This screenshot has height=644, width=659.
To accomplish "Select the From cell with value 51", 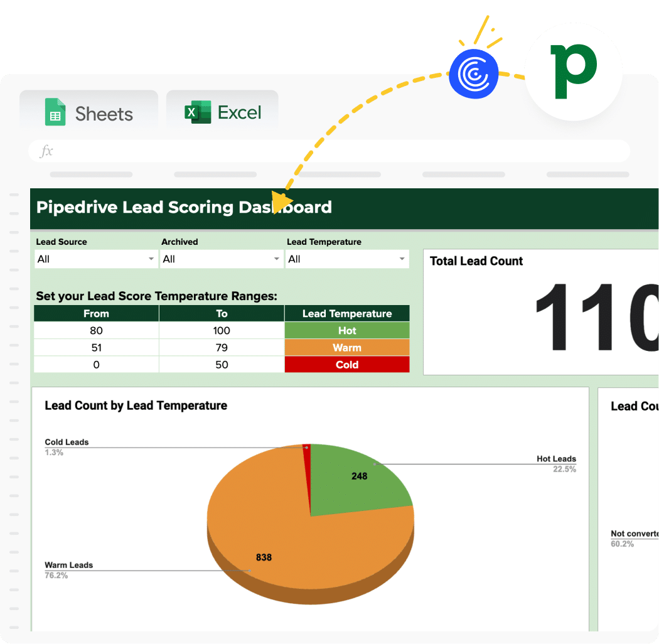I will (x=96, y=348).
